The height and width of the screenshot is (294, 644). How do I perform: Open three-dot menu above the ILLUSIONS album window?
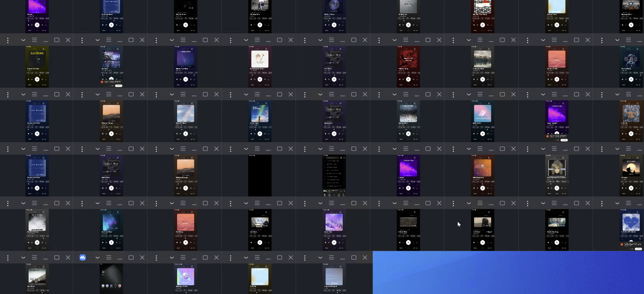[8, 40]
